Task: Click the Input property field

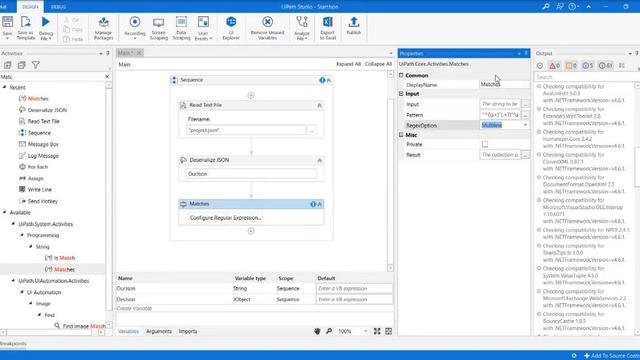Action: pos(500,104)
